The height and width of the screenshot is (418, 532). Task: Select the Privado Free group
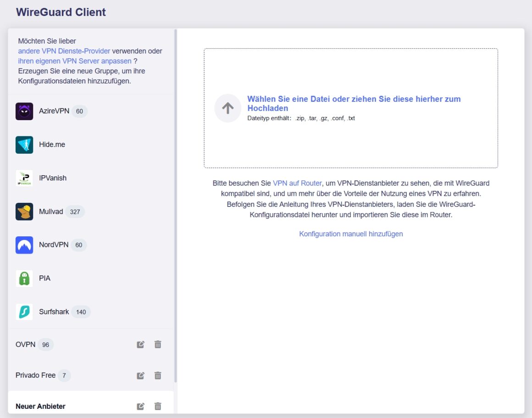tap(91, 375)
